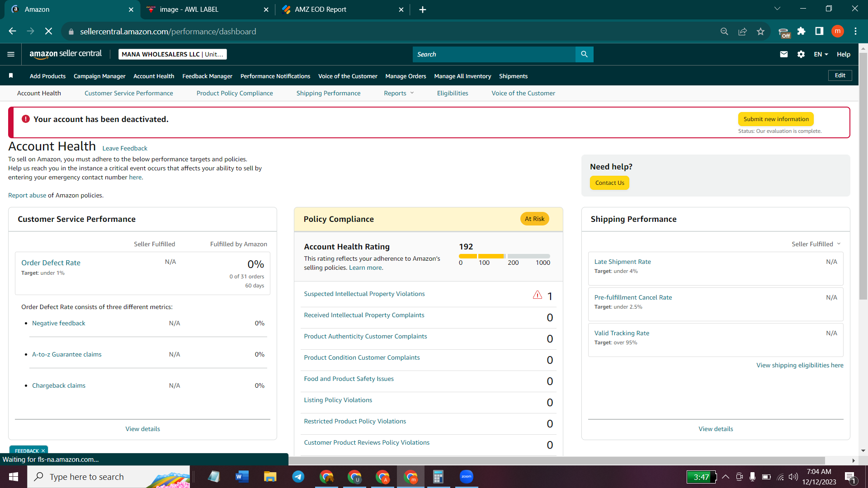Viewport: 868px width, 488px height.
Task: Click the Windows Type here to search box
Action: [108, 477]
